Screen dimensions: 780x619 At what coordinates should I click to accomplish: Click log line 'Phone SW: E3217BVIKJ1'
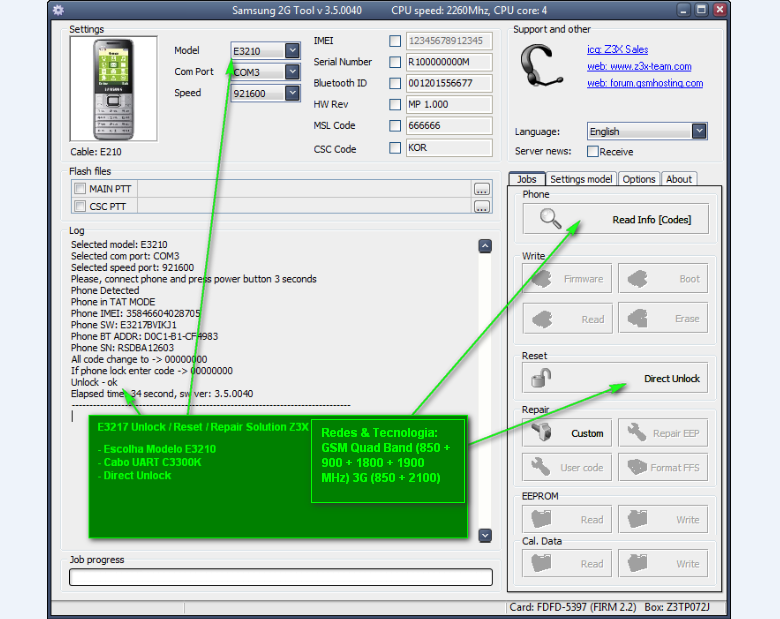coord(123,325)
